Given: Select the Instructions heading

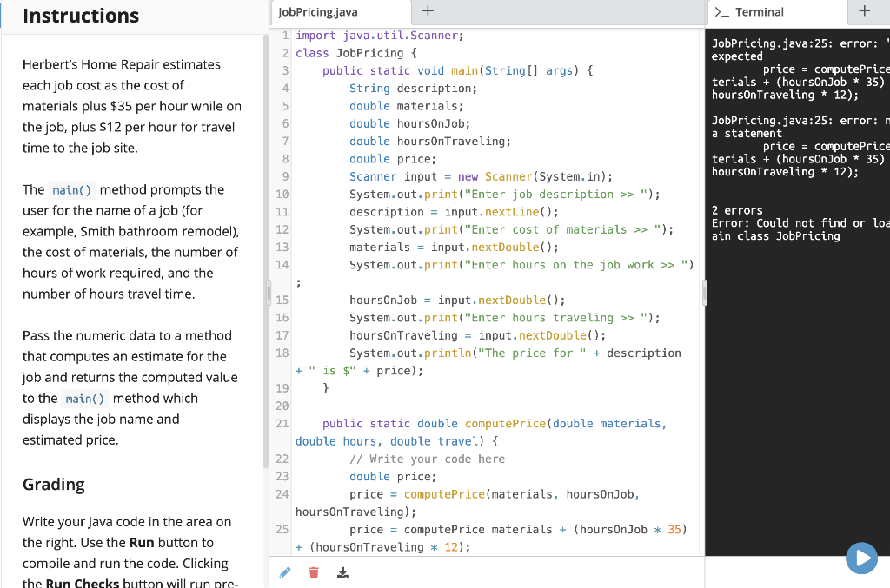Looking at the screenshot, I should point(81,16).
